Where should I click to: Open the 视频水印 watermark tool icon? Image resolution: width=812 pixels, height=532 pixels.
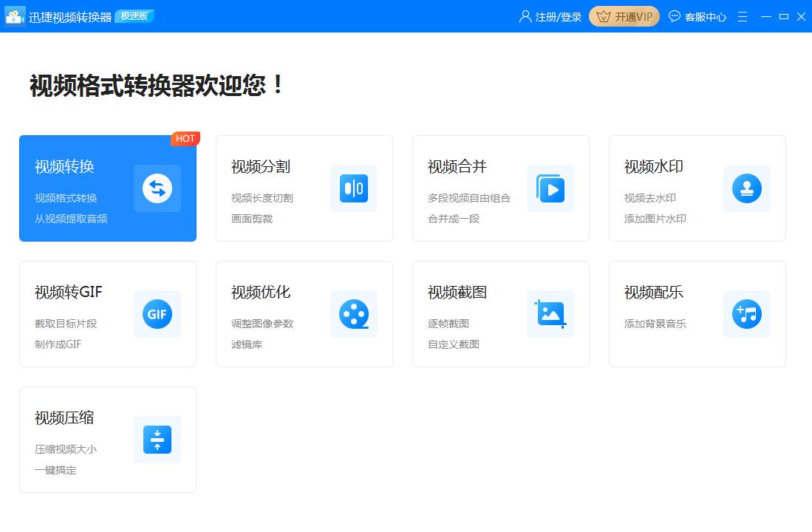coord(746,188)
